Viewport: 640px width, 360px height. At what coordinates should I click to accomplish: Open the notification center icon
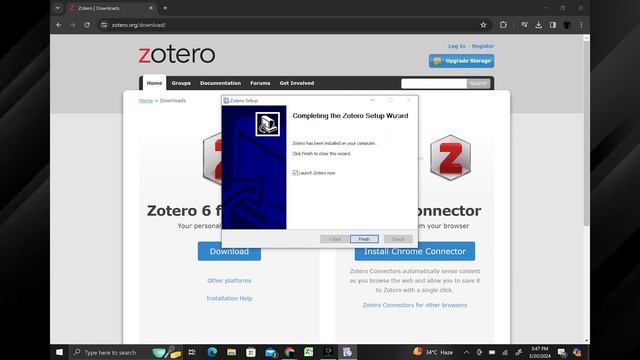point(562,352)
